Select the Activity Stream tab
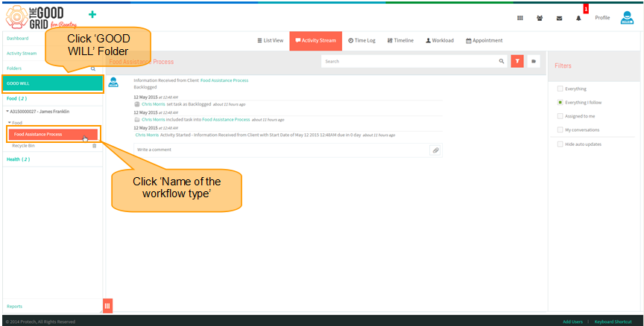Image resolution: width=644 pixels, height=326 pixels. tap(315, 41)
